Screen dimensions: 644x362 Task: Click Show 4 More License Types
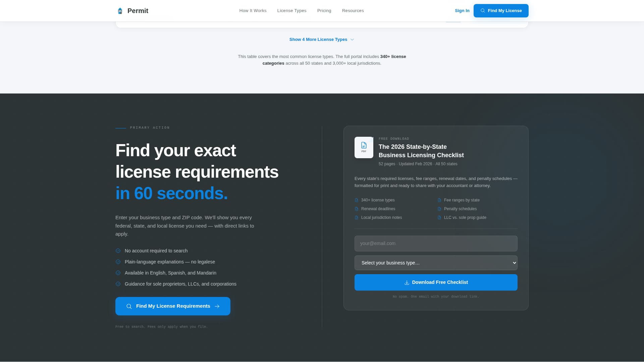click(x=322, y=40)
